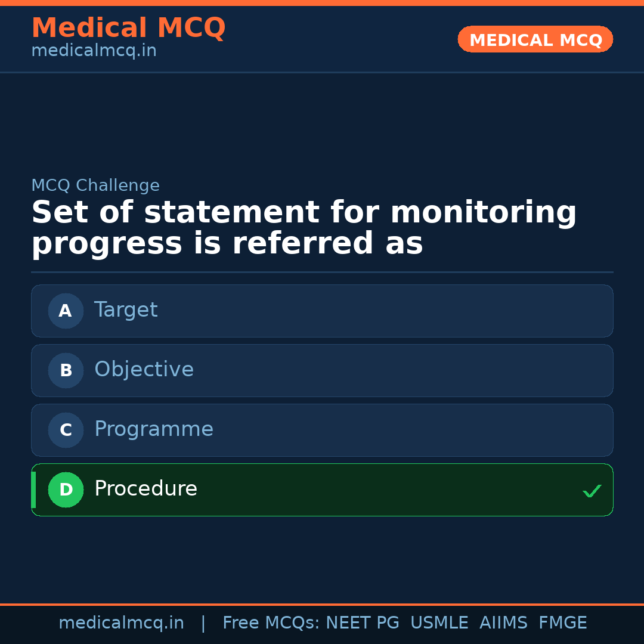Click the MCQ Challenge label

[95, 185]
